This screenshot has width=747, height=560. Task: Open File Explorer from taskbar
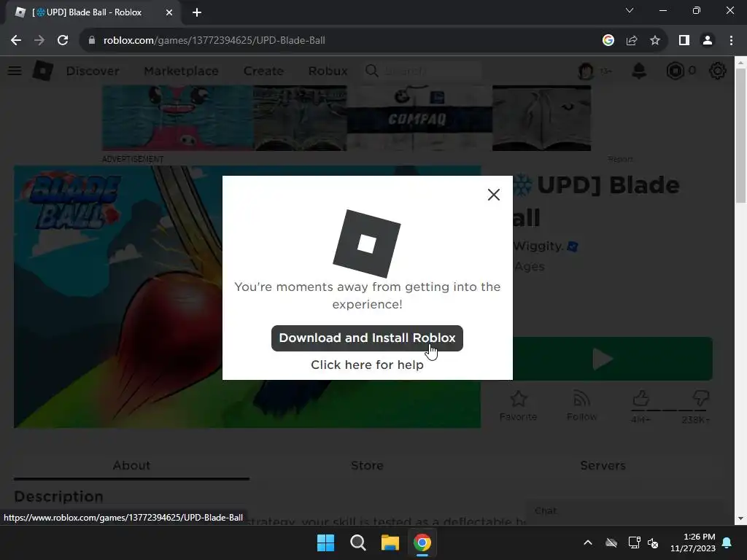point(390,542)
